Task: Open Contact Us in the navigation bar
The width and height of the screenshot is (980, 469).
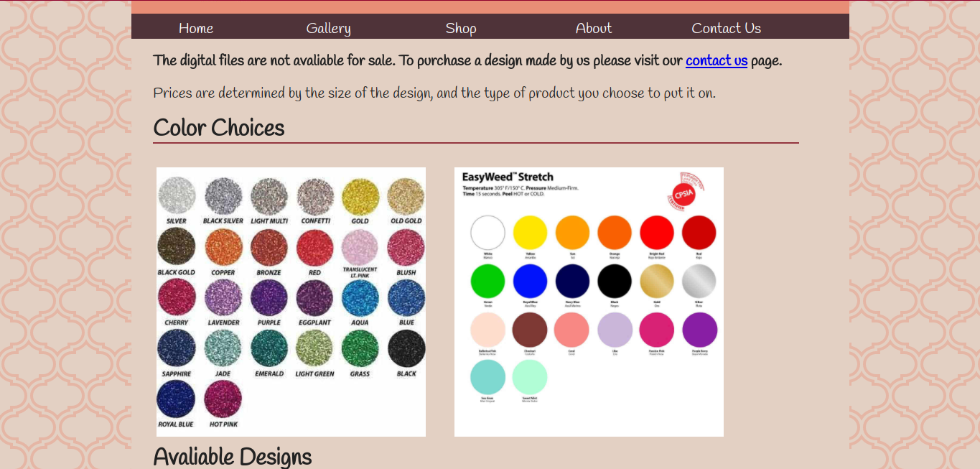Action: click(x=726, y=28)
